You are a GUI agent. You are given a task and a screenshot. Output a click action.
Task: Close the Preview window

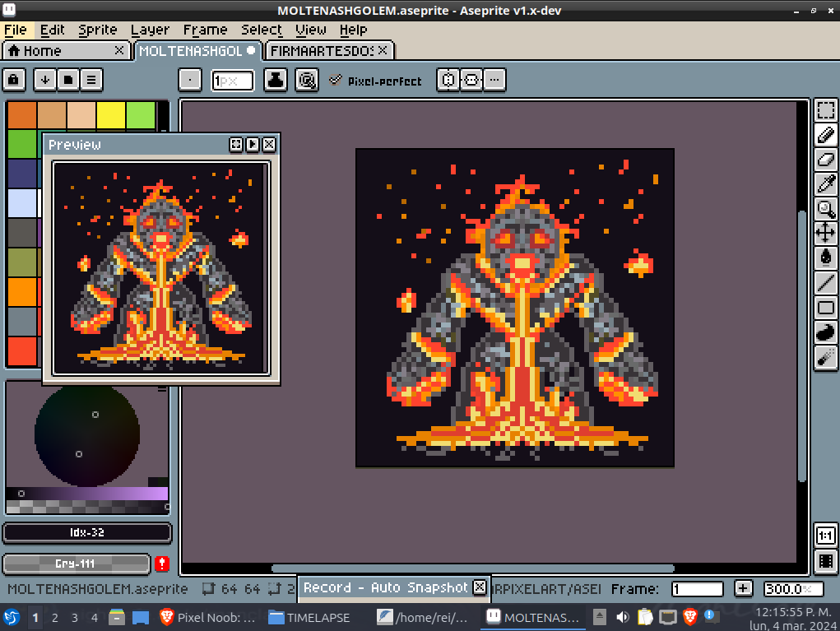(x=269, y=144)
